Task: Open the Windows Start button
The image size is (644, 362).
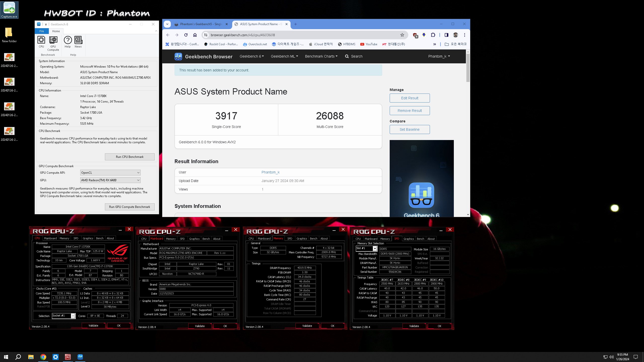Action: point(6,357)
